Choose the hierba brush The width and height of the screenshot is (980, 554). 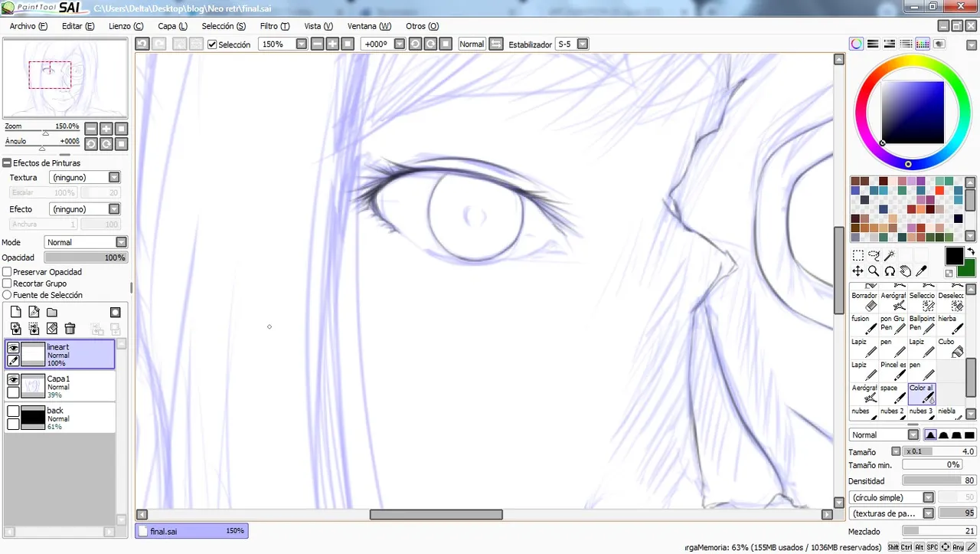951,323
